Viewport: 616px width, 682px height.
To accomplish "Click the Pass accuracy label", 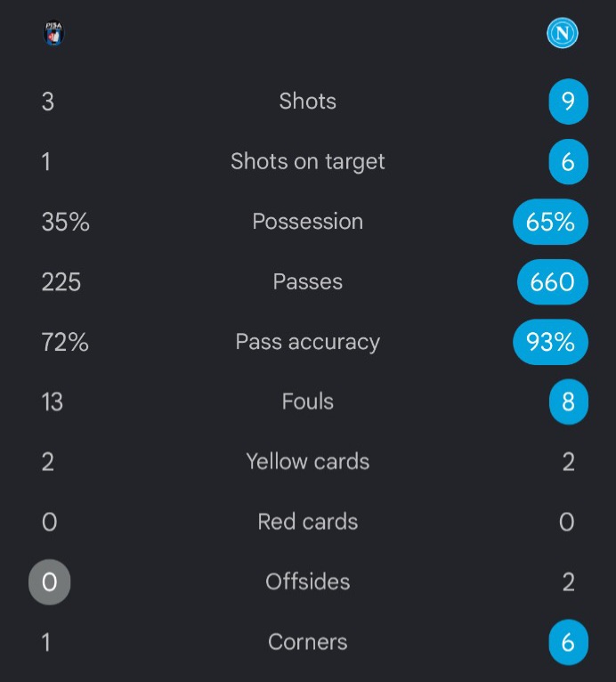I will [x=308, y=342].
